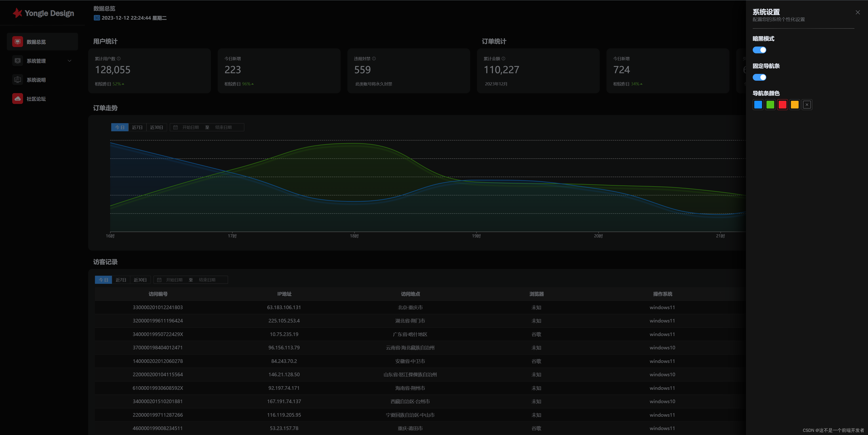Click 今日 button in 访客记录 section

pyautogui.click(x=103, y=280)
